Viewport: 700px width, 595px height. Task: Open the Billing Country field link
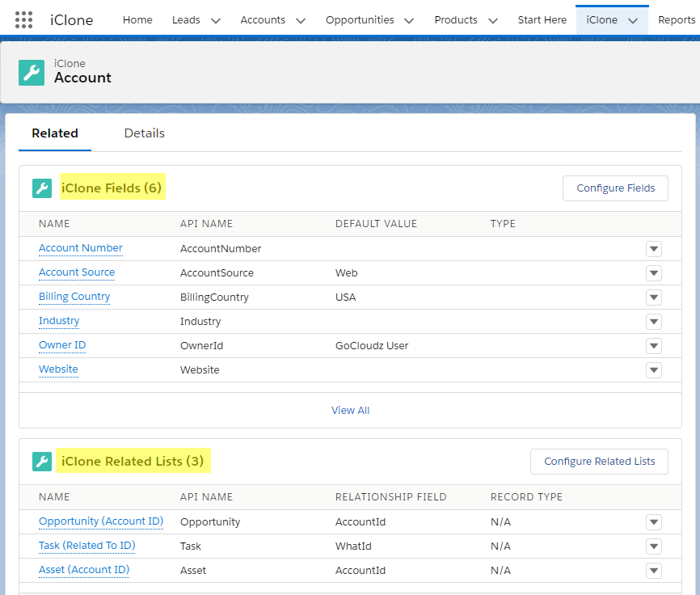[x=74, y=297]
